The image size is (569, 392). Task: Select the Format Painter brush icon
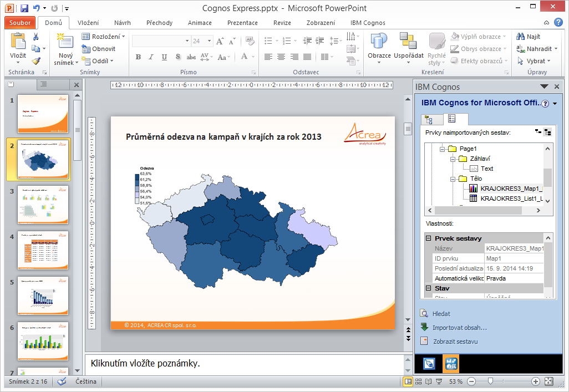click(36, 61)
